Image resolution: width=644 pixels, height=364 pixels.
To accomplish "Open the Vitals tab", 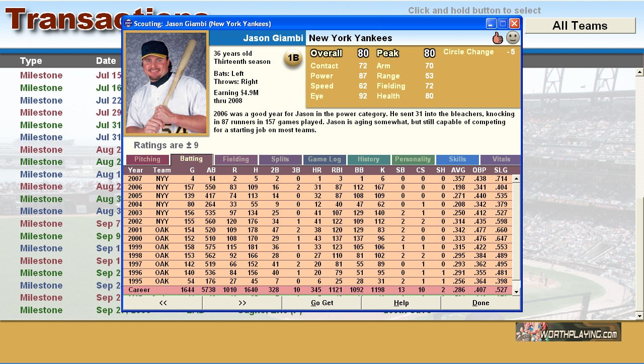I will pyautogui.click(x=501, y=159).
